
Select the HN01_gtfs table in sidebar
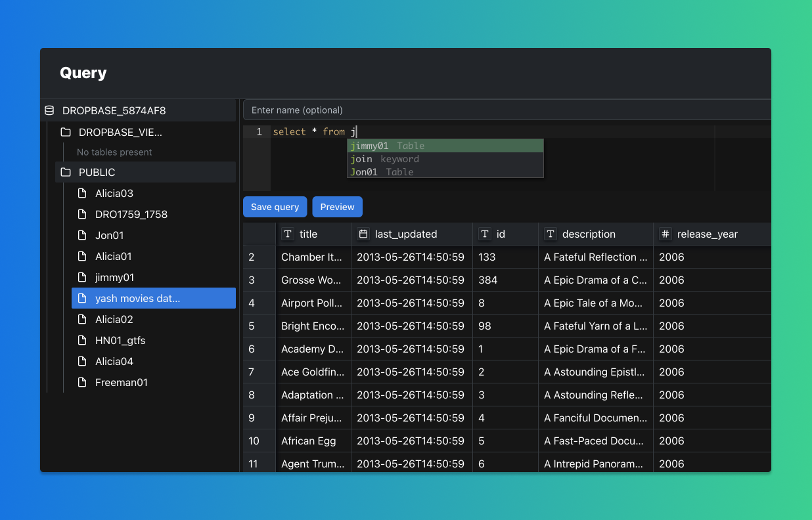tap(120, 340)
